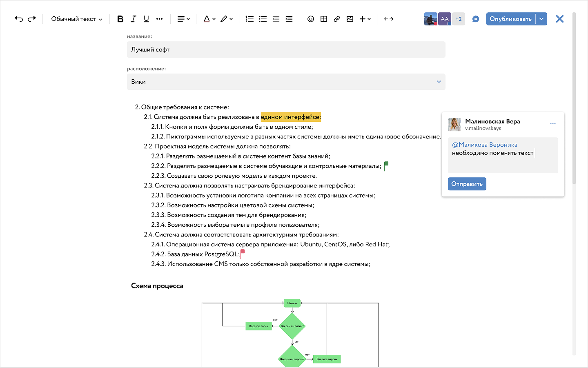Click line '2.1.1. Кнопки и поля формы'

232,127
